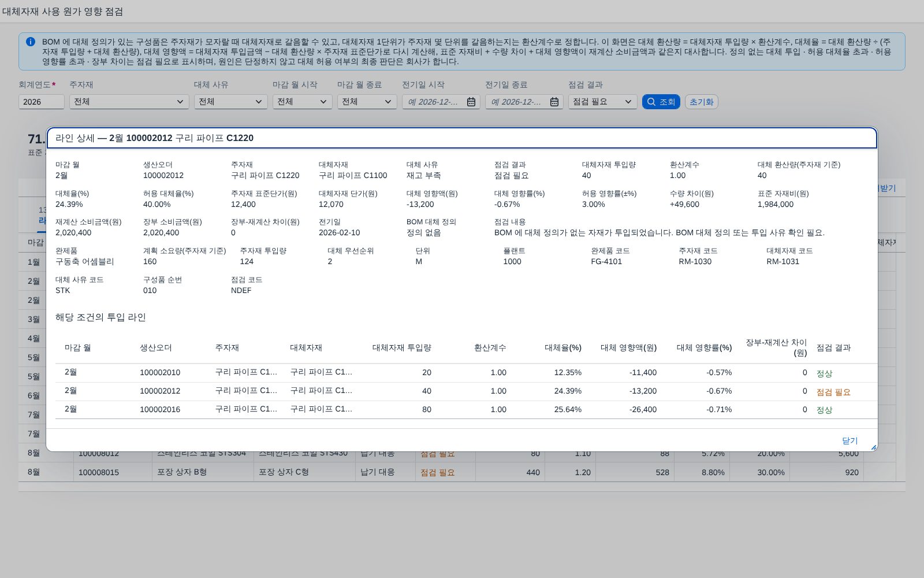Click the 전기일 value 2026-02-10
924x578 pixels.
[x=340, y=233]
